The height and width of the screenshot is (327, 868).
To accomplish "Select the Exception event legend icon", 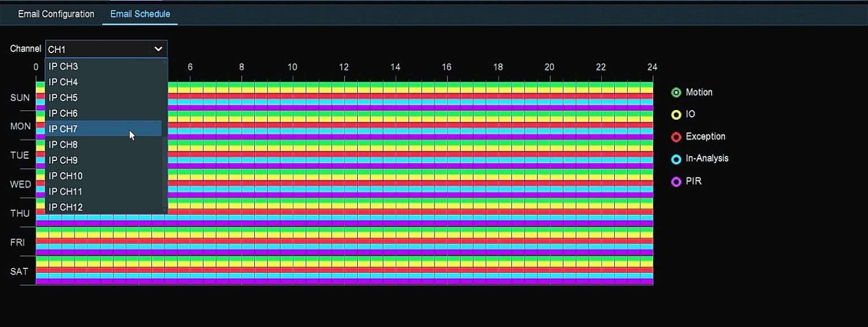I will 676,137.
